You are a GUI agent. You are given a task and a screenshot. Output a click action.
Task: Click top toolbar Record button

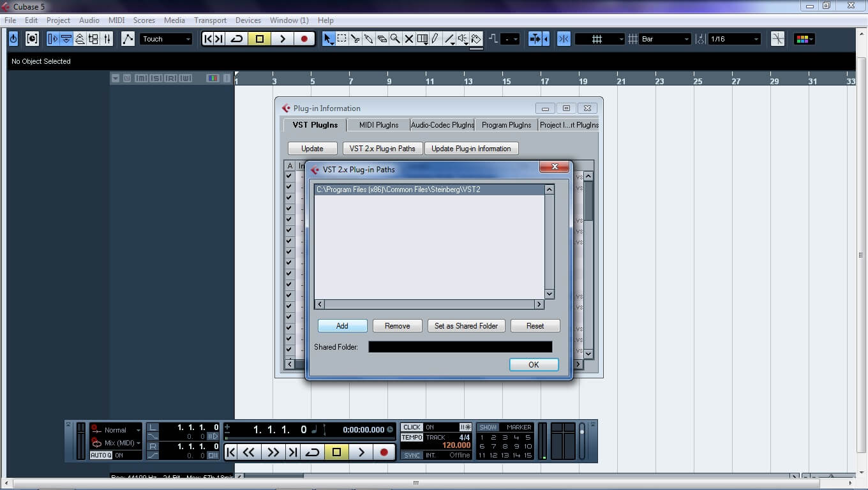[304, 39]
